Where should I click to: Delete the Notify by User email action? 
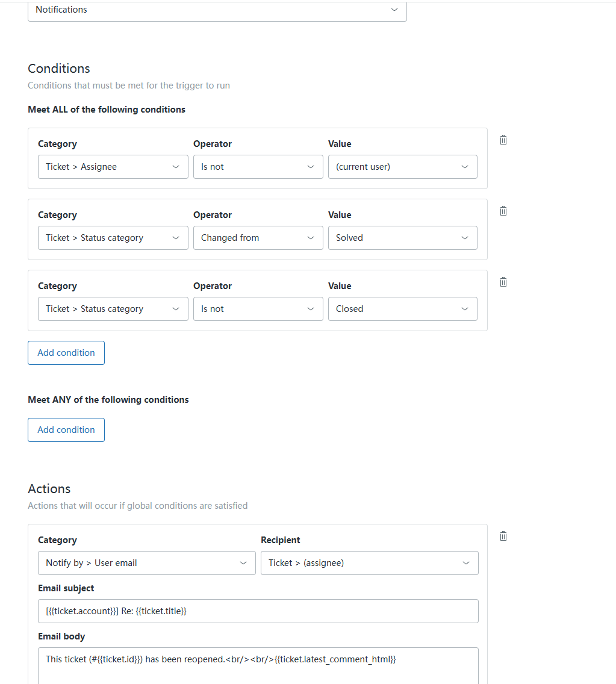point(503,536)
